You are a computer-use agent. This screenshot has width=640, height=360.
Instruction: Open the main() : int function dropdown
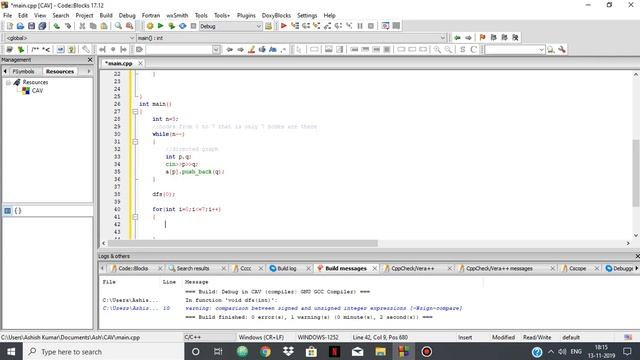tap(291, 38)
